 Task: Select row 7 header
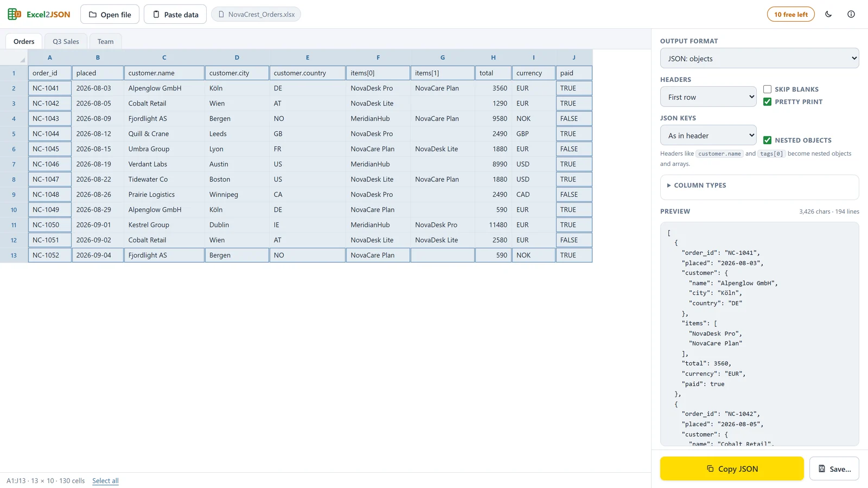click(x=14, y=164)
